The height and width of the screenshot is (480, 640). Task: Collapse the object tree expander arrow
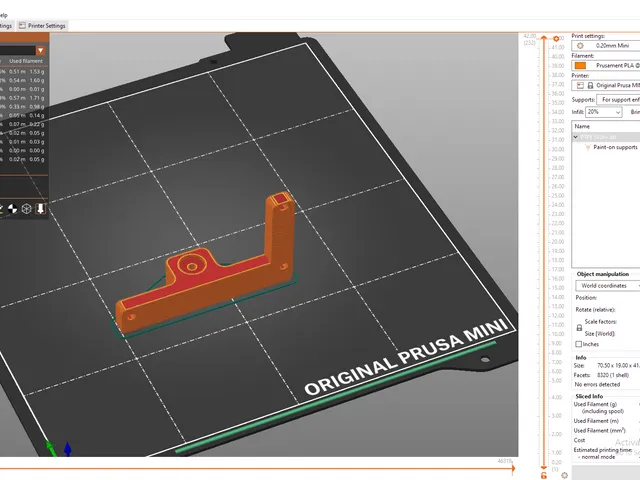pyautogui.click(x=576, y=137)
